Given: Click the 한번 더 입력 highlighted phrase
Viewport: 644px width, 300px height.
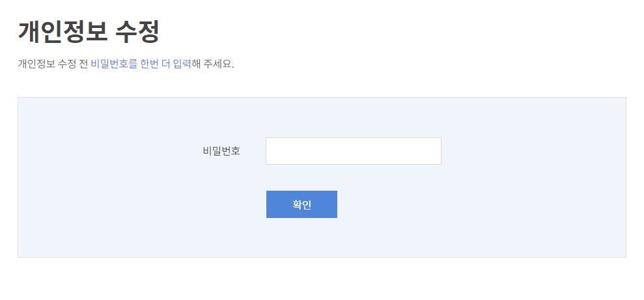Looking at the screenshot, I should point(165,64).
